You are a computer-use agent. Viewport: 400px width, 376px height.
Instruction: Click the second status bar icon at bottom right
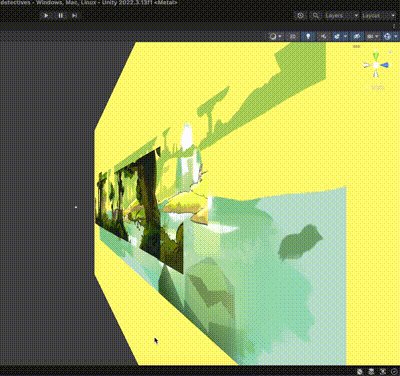371,371
